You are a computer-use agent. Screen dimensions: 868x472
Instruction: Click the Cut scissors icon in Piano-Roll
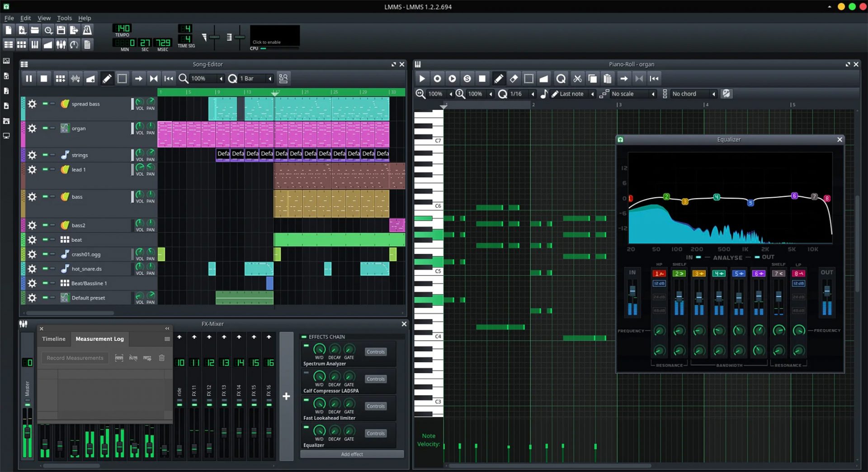pyautogui.click(x=577, y=79)
